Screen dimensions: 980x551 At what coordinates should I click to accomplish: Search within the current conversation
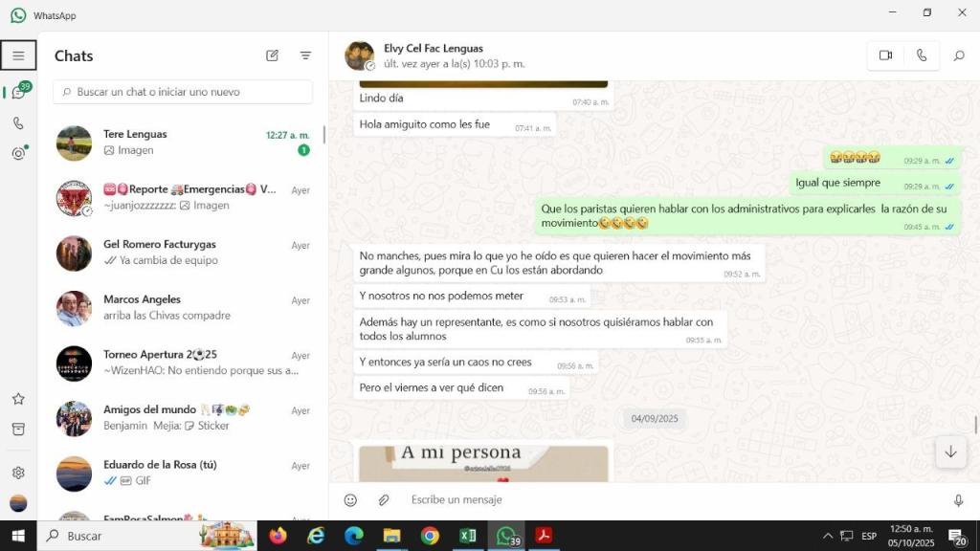[958, 55]
